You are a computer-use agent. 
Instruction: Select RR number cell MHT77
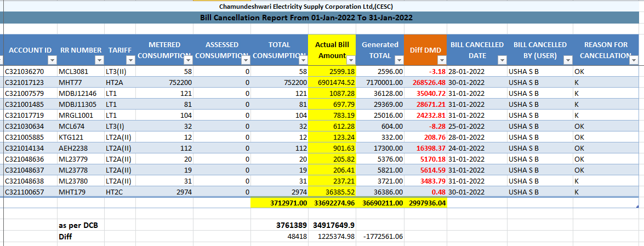click(81, 82)
